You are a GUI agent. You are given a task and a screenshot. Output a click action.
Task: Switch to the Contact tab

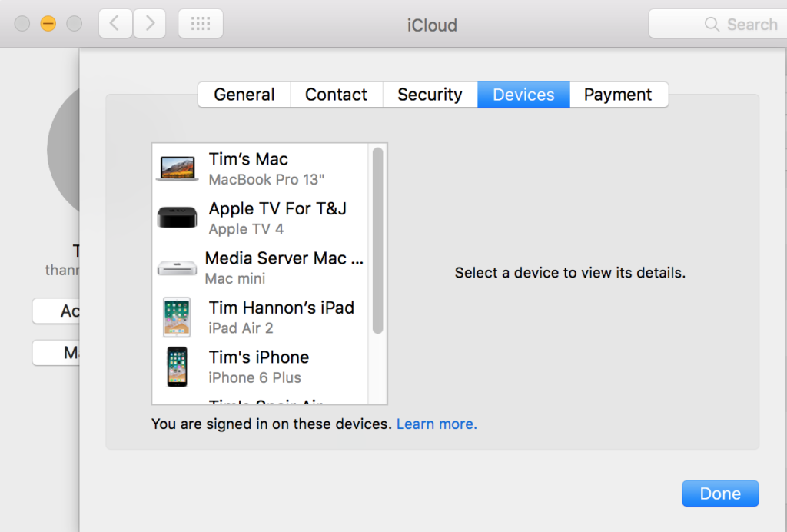(x=337, y=95)
